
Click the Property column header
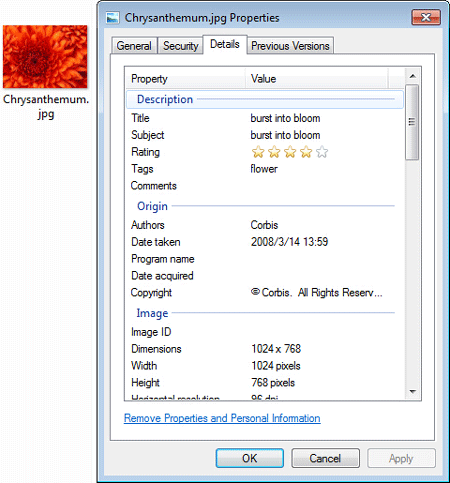coord(185,79)
